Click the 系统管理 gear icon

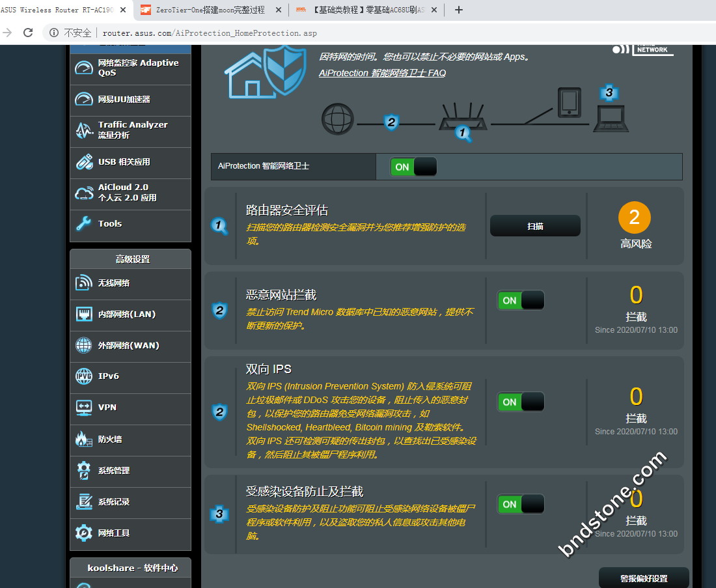coord(84,471)
